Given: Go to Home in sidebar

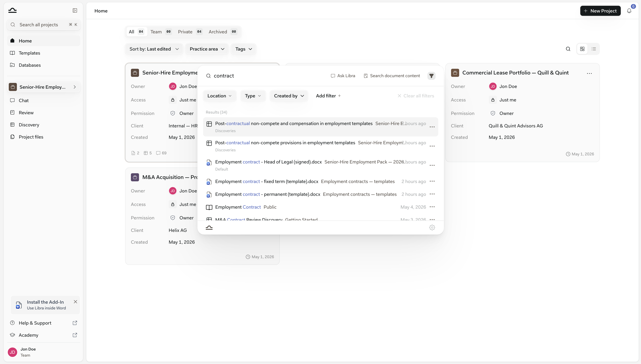Looking at the screenshot, I should coord(44,41).
